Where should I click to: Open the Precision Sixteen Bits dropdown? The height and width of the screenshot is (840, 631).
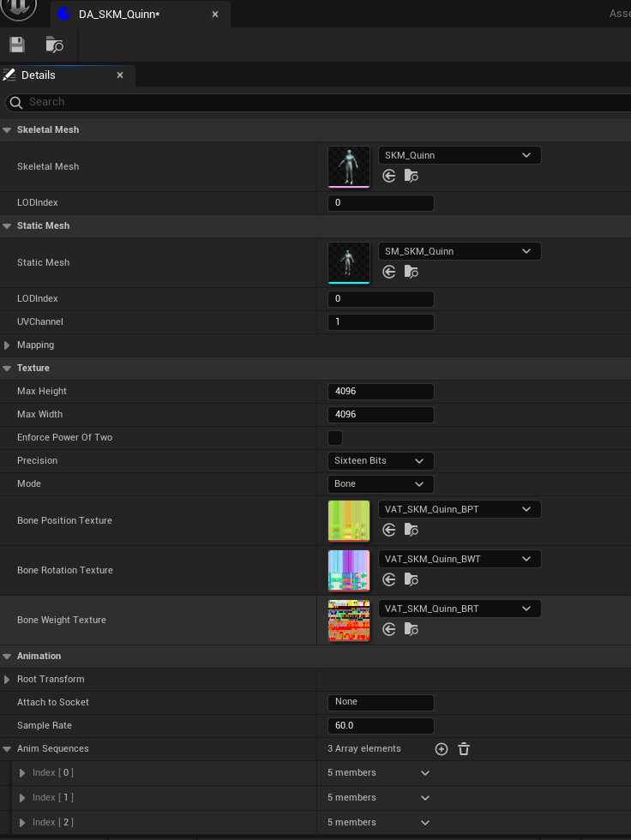click(381, 461)
